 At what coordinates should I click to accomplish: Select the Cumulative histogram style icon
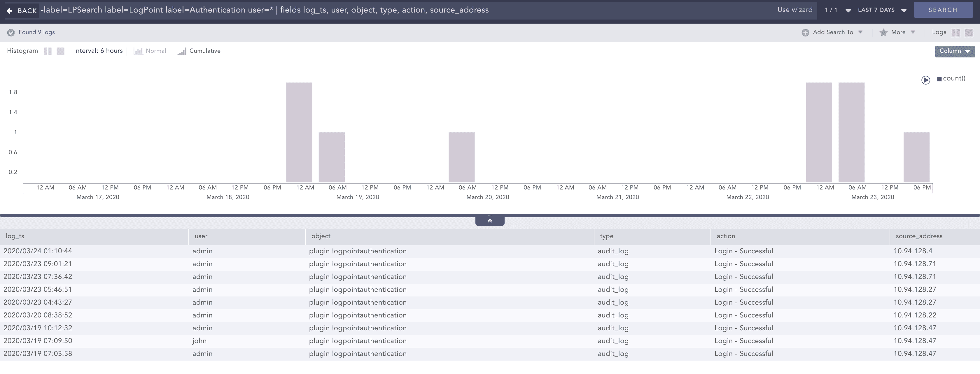coord(182,50)
